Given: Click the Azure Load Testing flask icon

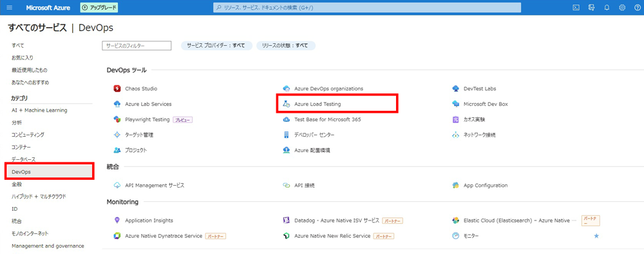Looking at the screenshot, I should click(287, 104).
